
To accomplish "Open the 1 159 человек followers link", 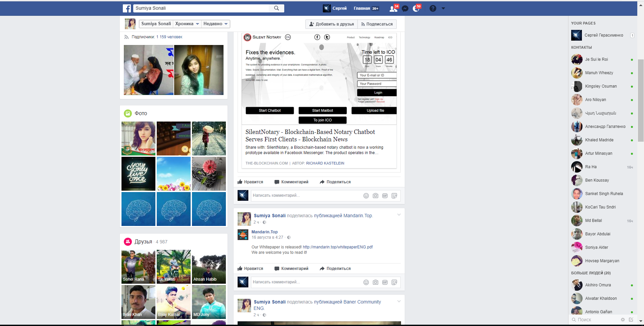I will (169, 37).
